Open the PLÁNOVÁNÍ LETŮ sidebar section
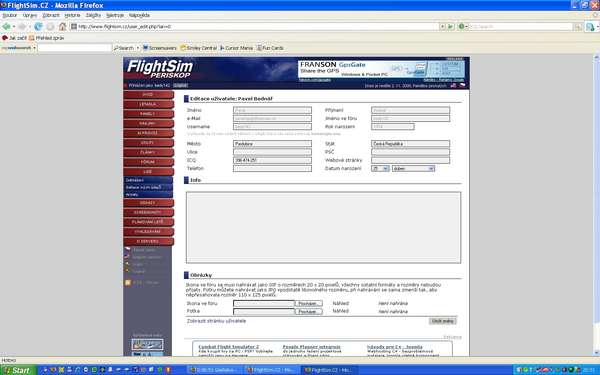Image resolution: width=600 pixels, height=375 pixels. pyautogui.click(x=148, y=222)
